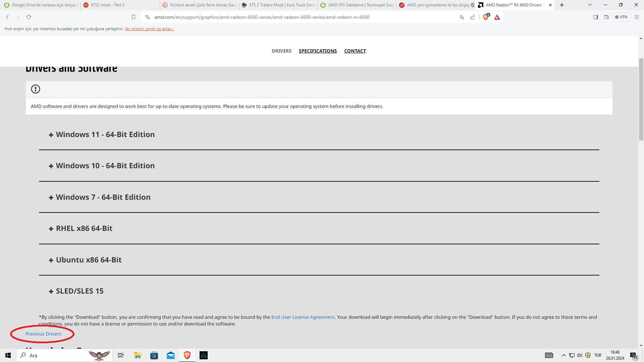Toggle the VPN button
This screenshot has width=644, height=362.
[621, 17]
